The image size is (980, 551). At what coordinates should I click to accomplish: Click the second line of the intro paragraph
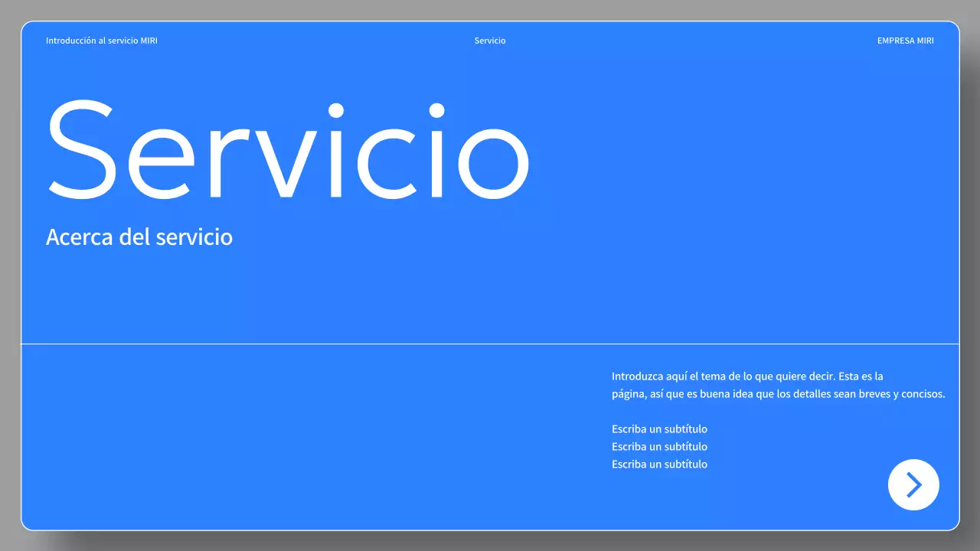(778, 394)
